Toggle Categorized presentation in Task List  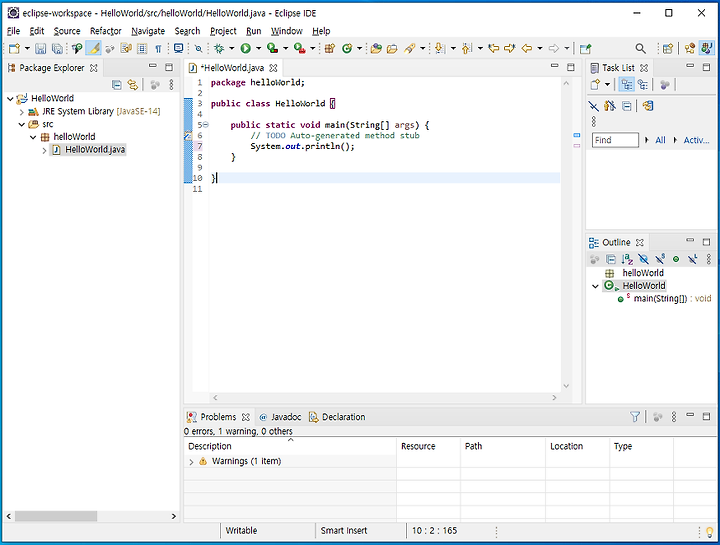click(627, 84)
